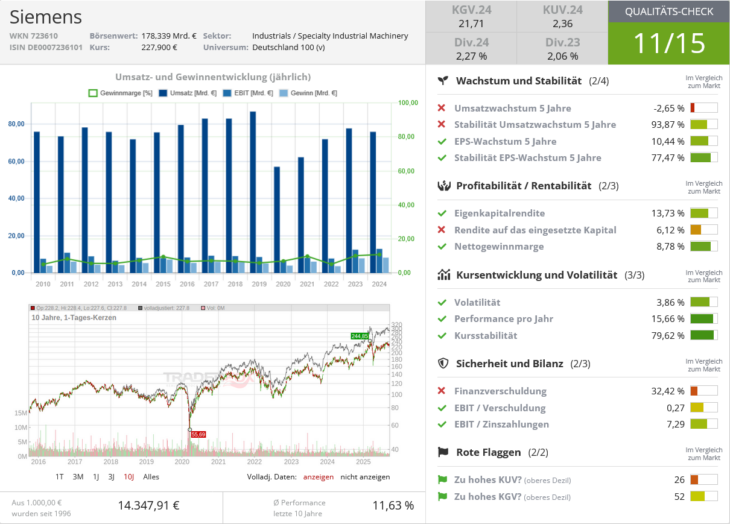The image size is (730, 524).
Task: Click nicht anzeigen for volladjustierte Daten
Action: pos(365,477)
